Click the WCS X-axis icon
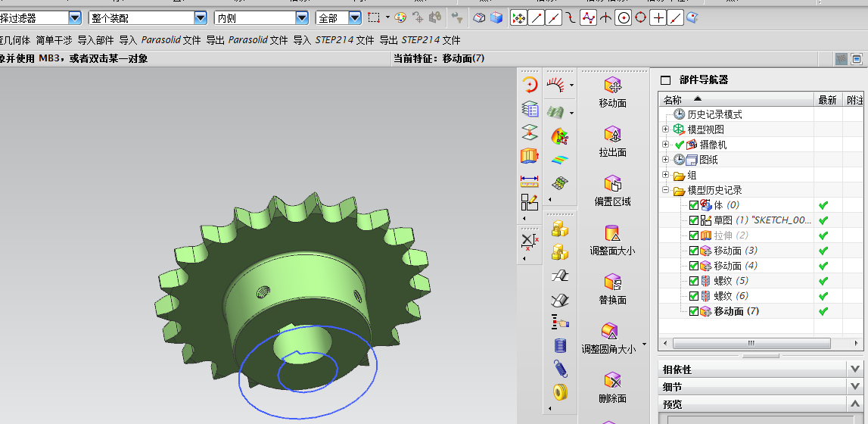 [529, 242]
